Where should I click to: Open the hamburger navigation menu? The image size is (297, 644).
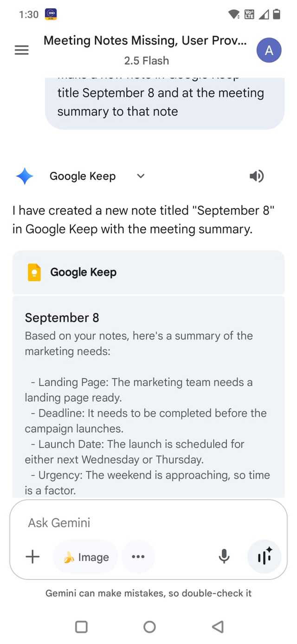pos(22,50)
